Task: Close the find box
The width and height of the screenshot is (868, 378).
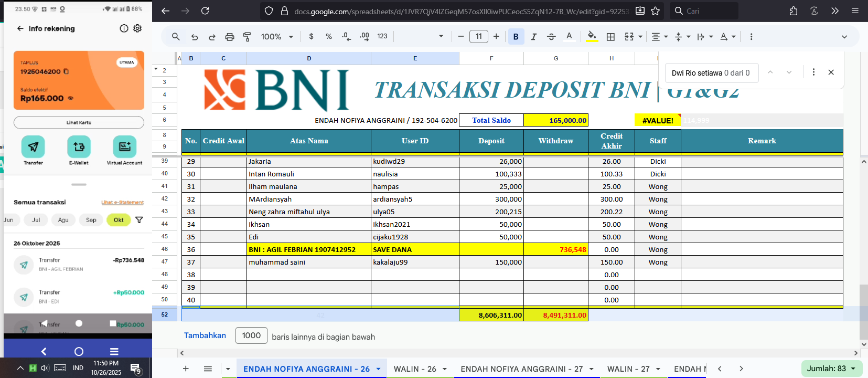Action: pos(831,72)
